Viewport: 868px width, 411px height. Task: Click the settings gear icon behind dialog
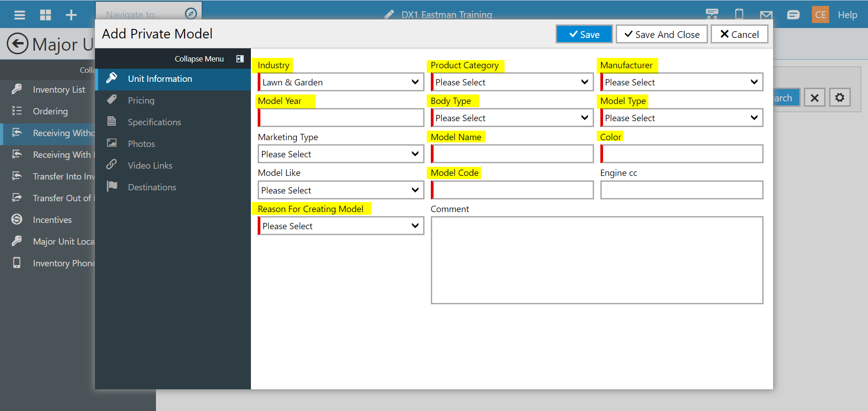840,98
